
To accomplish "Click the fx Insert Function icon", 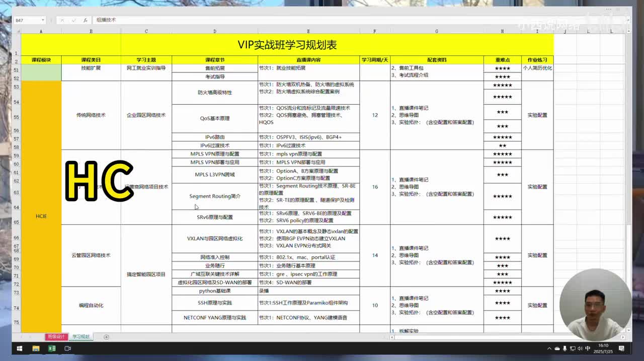I will click(x=86, y=20).
